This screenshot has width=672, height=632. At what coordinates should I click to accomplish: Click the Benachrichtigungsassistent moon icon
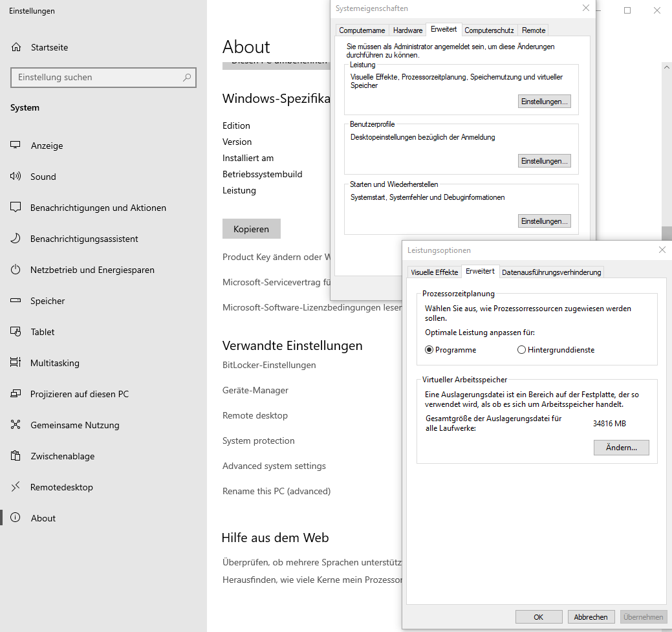pos(16,239)
